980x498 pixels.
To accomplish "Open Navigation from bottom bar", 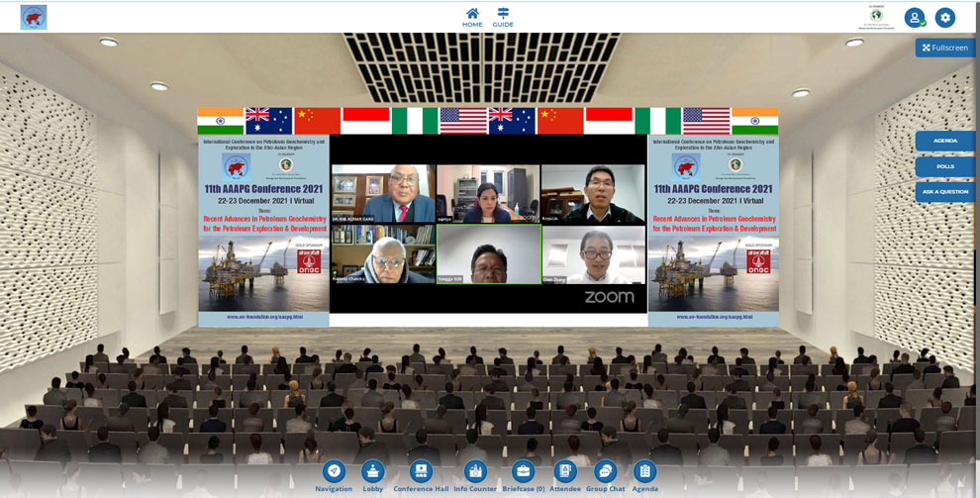I will (x=334, y=476).
